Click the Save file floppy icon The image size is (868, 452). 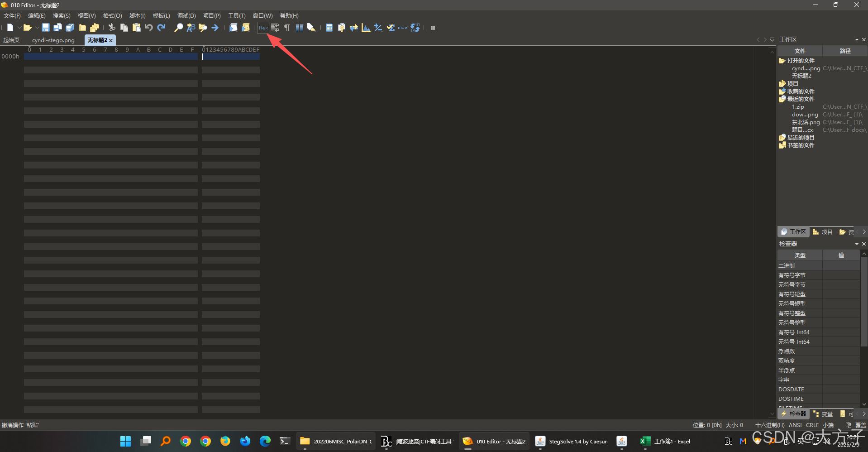click(x=45, y=28)
